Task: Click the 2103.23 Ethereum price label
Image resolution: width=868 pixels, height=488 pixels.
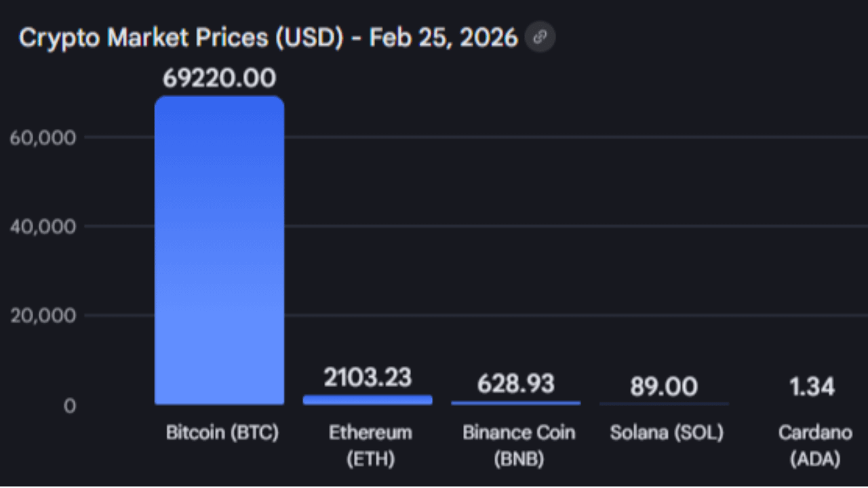Action: [368, 378]
